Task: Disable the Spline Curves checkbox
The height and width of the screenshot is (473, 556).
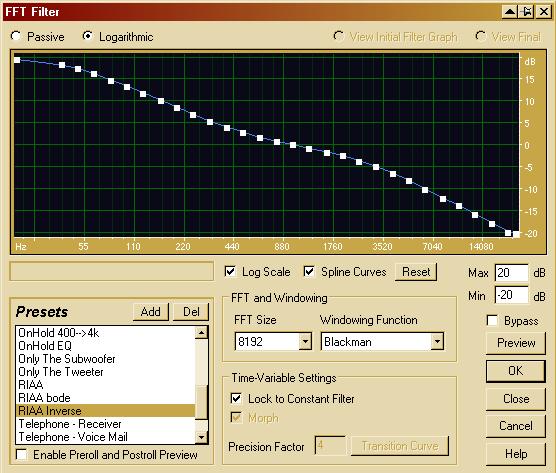Action: (x=309, y=272)
